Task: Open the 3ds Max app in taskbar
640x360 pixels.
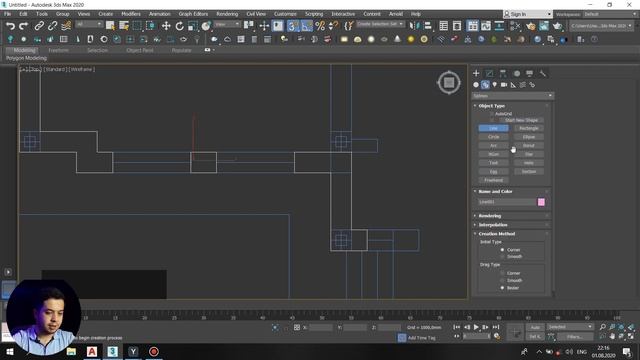Action: [x=112, y=351]
